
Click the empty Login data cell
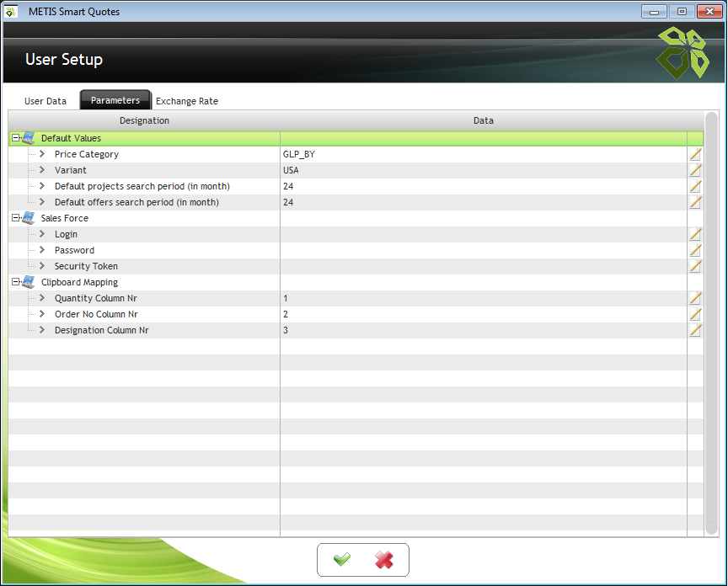(x=484, y=234)
